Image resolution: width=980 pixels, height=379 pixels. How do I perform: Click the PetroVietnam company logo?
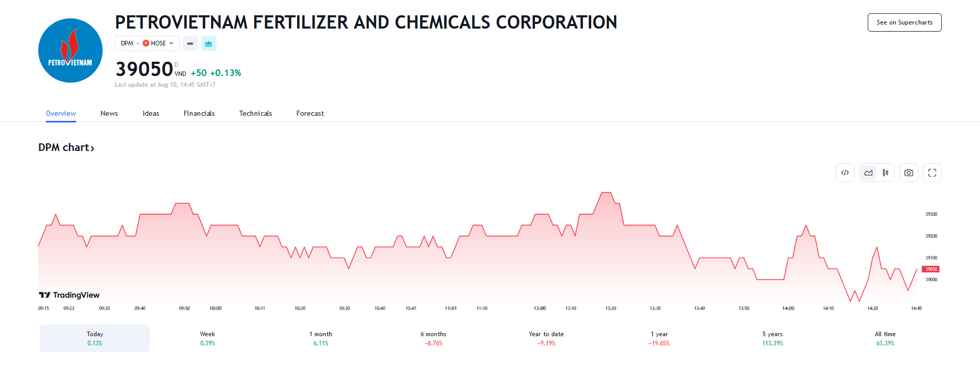[x=70, y=50]
